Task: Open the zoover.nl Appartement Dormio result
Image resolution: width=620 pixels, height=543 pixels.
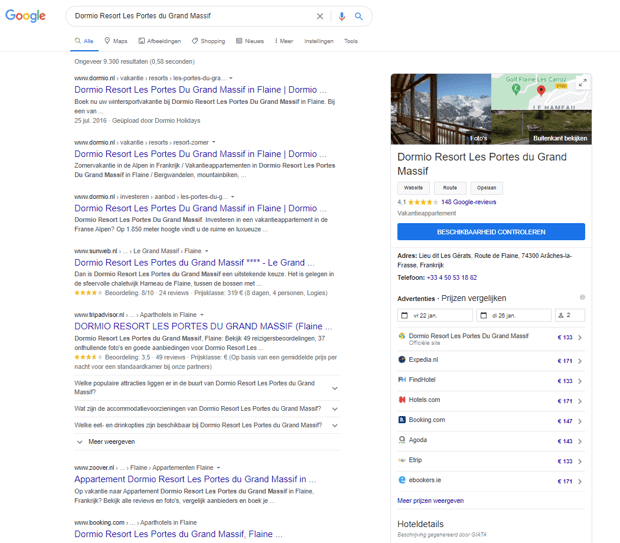Action: point(195,479)
